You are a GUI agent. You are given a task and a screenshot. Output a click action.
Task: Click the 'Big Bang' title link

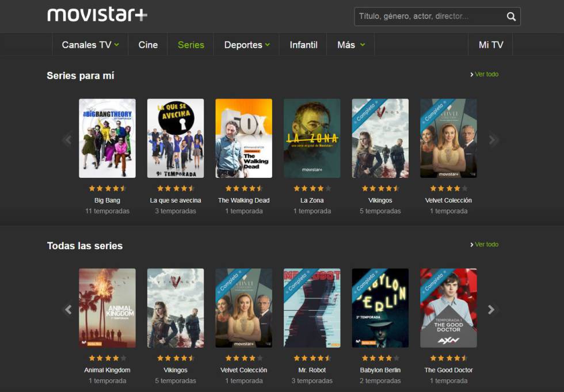(x=107, y=200)
